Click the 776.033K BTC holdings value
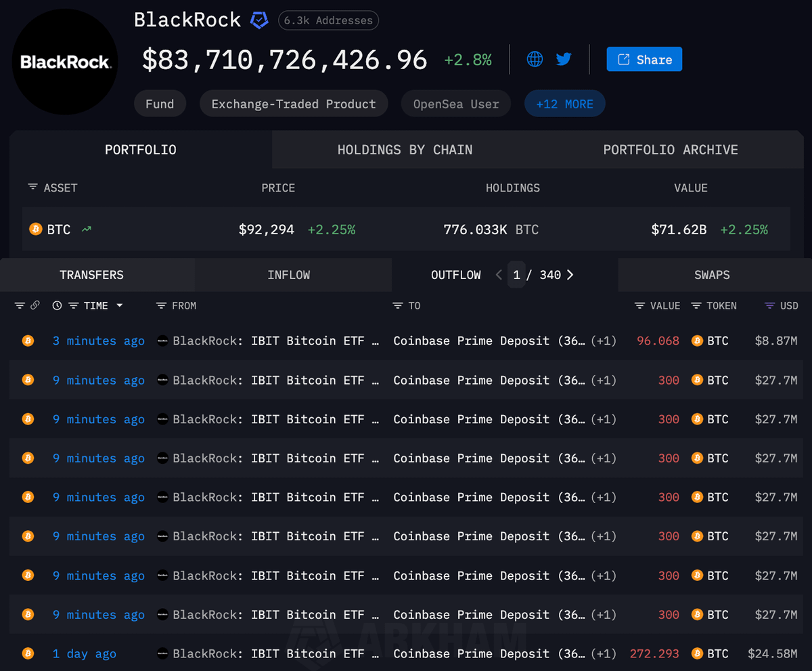The image size is (812, 671). point(491,230)
